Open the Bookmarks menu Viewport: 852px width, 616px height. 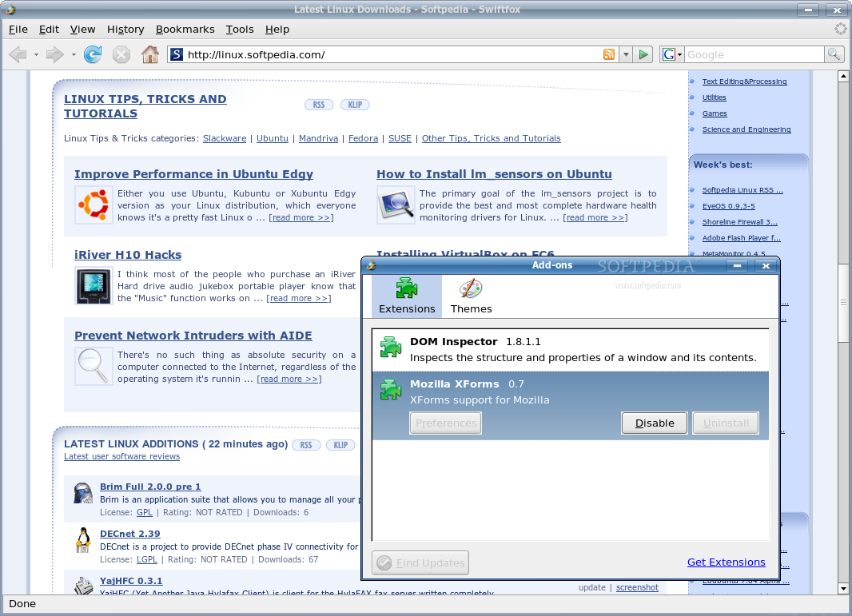[185, 30]
